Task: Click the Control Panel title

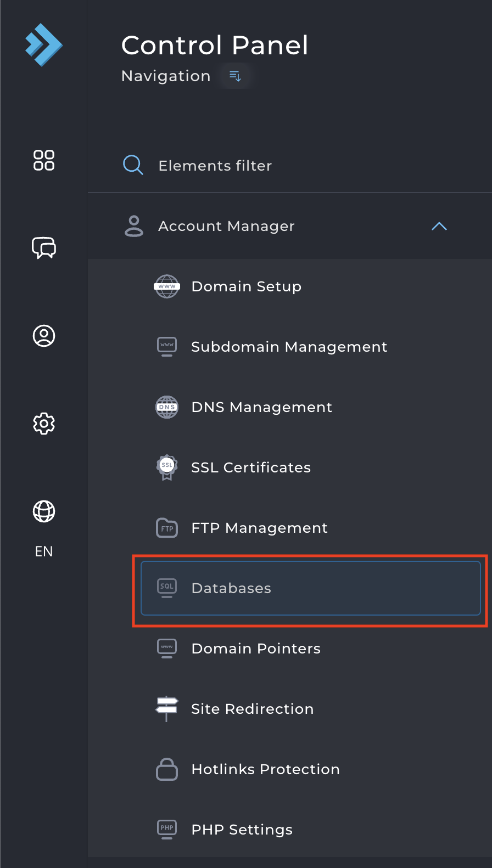Action: 215,45
